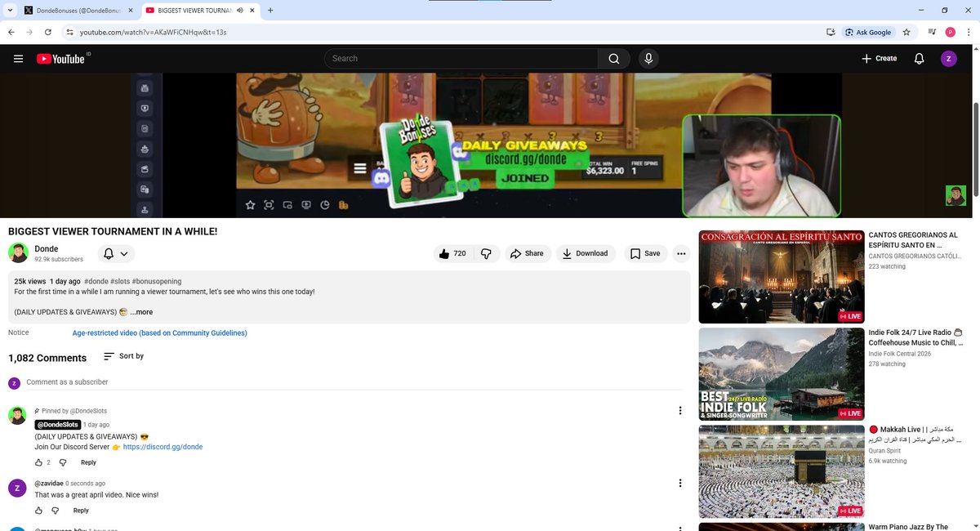Open CANTOS GREGORIANOS AL ESPÍRITU SANTO title
The width and height of the screenshot is (980, 531).
click(x=913, y=240)
